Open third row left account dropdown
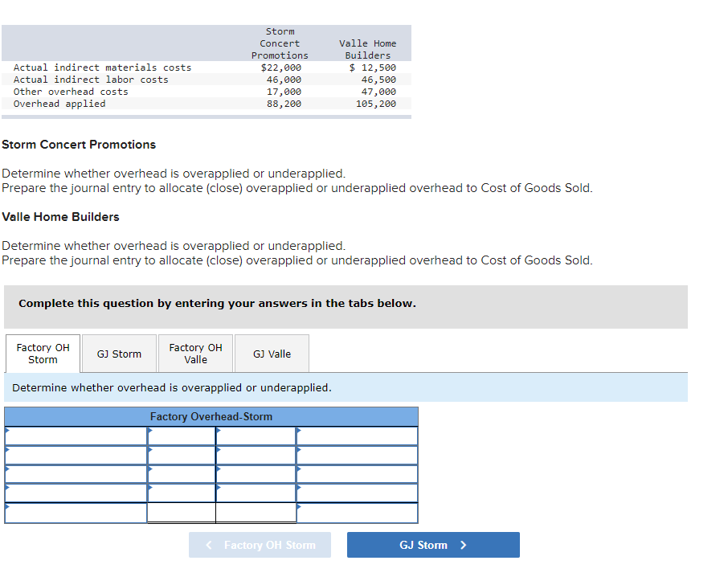 click(x=76, y=474)
